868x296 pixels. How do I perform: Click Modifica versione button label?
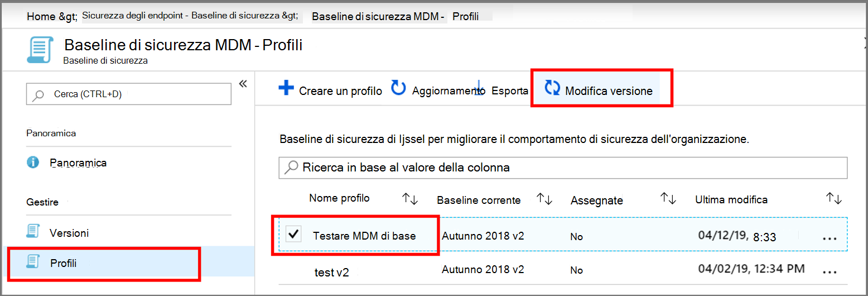coord(609,90)
